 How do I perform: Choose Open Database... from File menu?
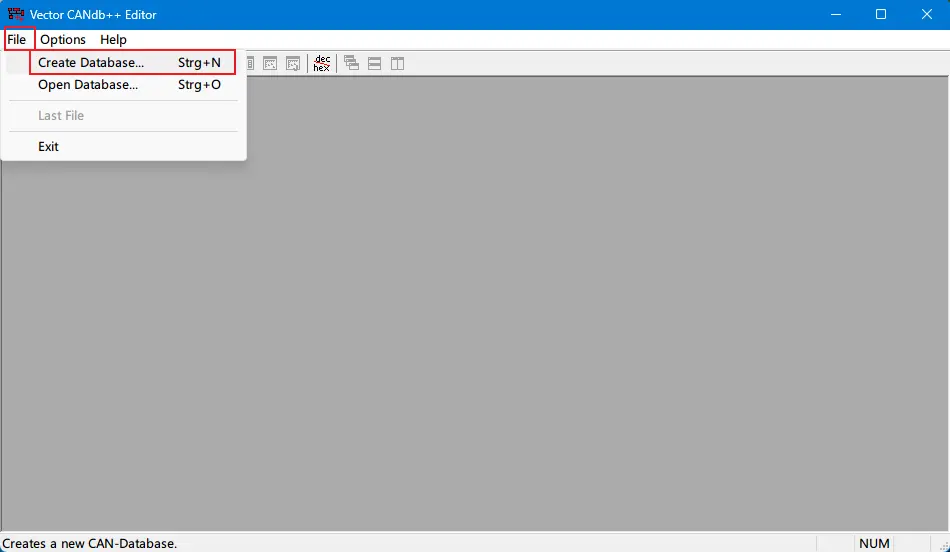124,85
